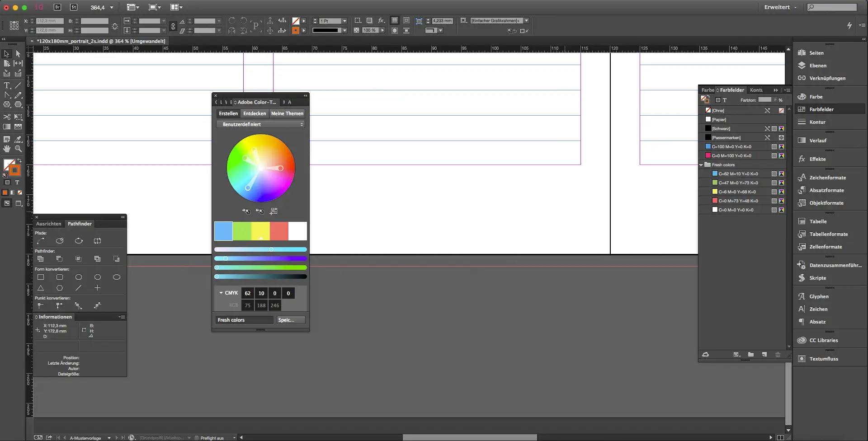The width and height of the screenshot is (868, 441).
Task: Click the Speic... save button
Action: pos(291,320)
